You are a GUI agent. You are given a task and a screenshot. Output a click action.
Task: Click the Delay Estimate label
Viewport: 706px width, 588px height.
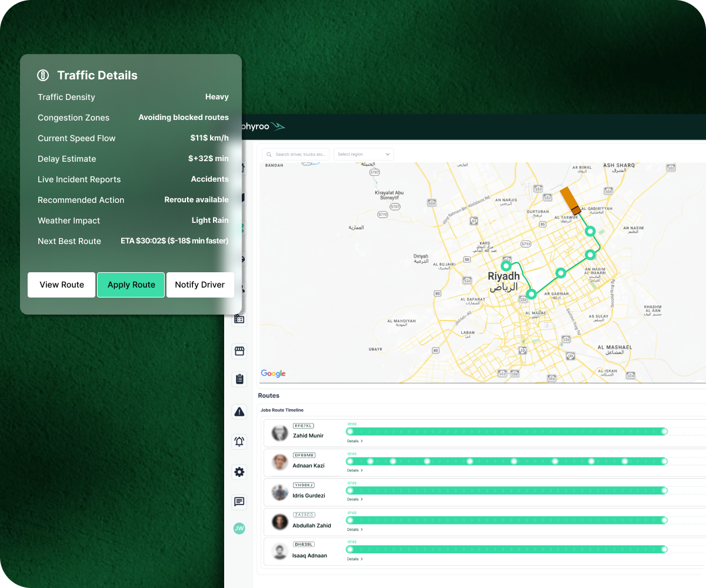point(67,159)
